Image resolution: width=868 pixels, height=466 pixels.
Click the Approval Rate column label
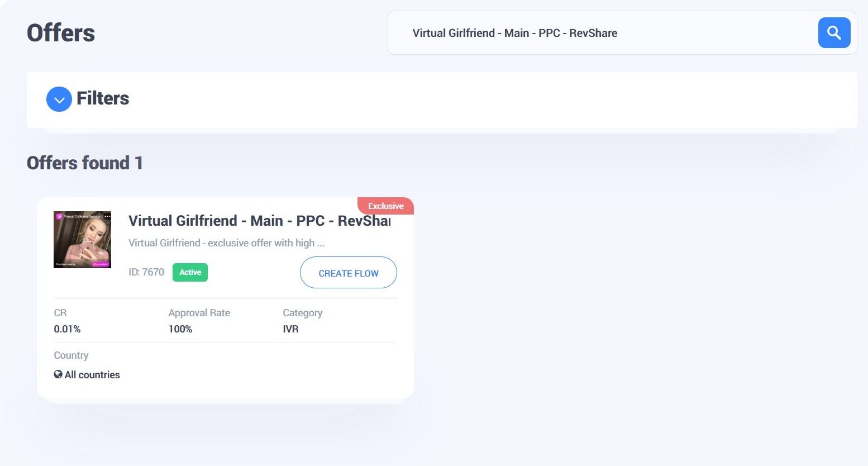tap(199, 313)
